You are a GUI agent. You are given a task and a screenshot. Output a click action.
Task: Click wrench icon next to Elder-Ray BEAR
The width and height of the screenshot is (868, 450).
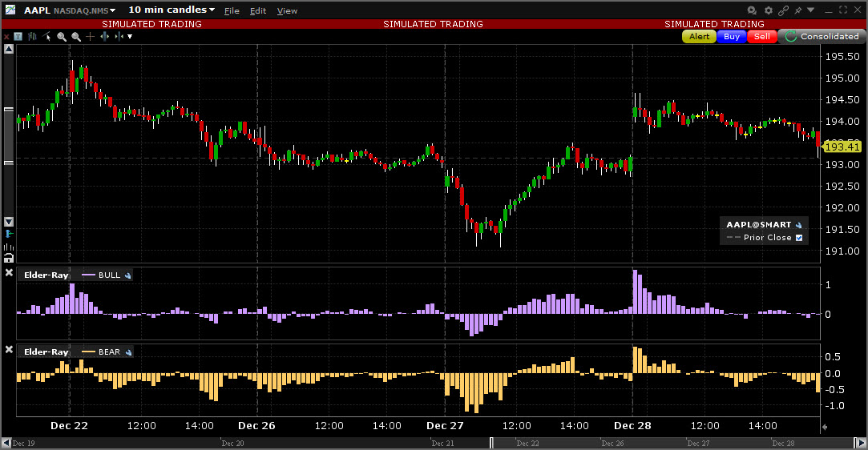coord(128,352)
